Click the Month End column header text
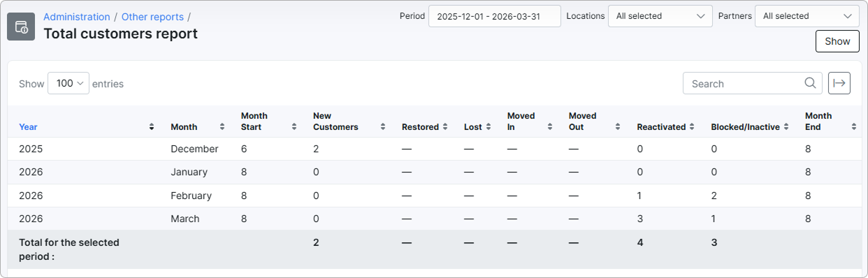The image size is (868, 278). pos(818,122)
